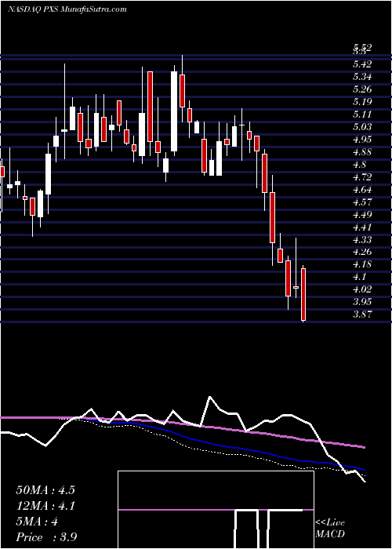Select the 4.64 price level label

(x=362, y=190)
